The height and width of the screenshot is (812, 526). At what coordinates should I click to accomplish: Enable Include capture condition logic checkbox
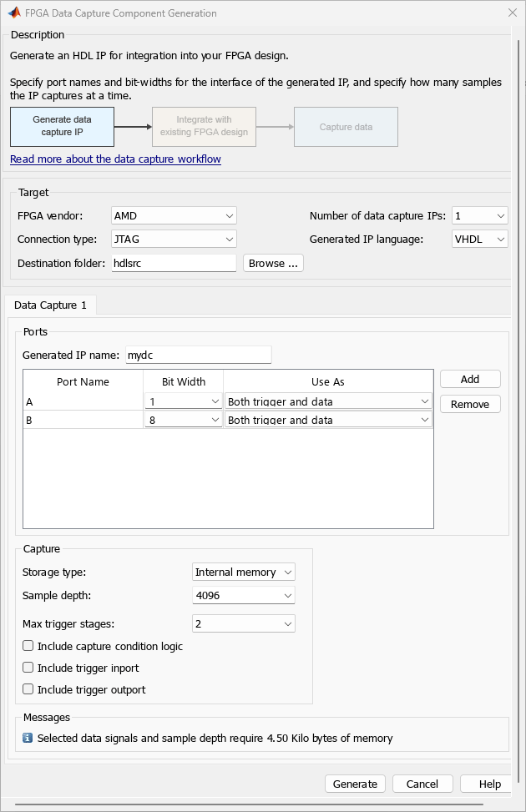[28, 646]
